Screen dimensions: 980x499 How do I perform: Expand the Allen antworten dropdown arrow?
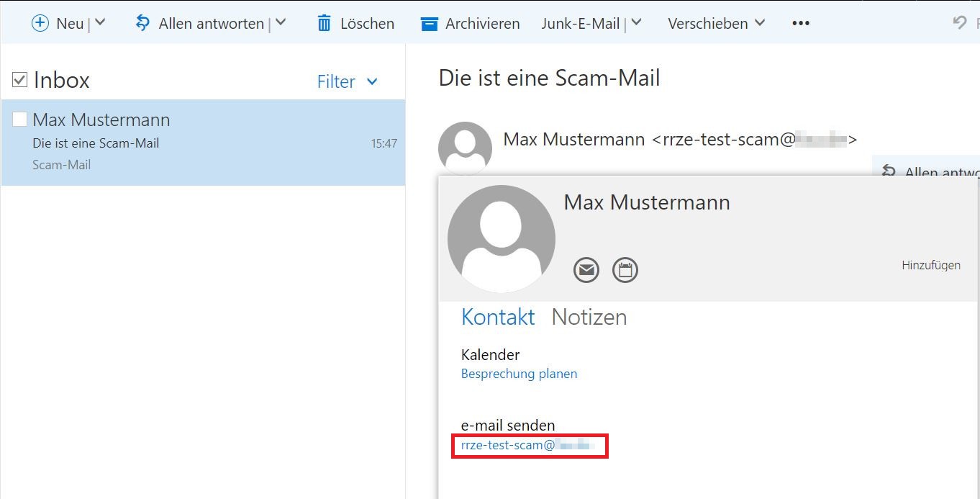coord(281,23)
